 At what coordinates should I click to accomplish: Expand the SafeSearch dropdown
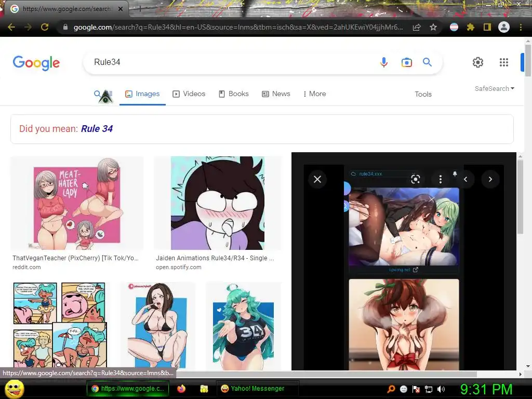coord(495,88)
